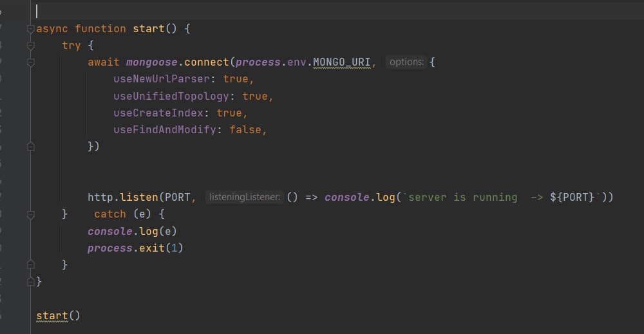Image resolution: width=644 pixels, height=334 pixels.
Task: Click the 'async' keyword
Action: [52, 29]
